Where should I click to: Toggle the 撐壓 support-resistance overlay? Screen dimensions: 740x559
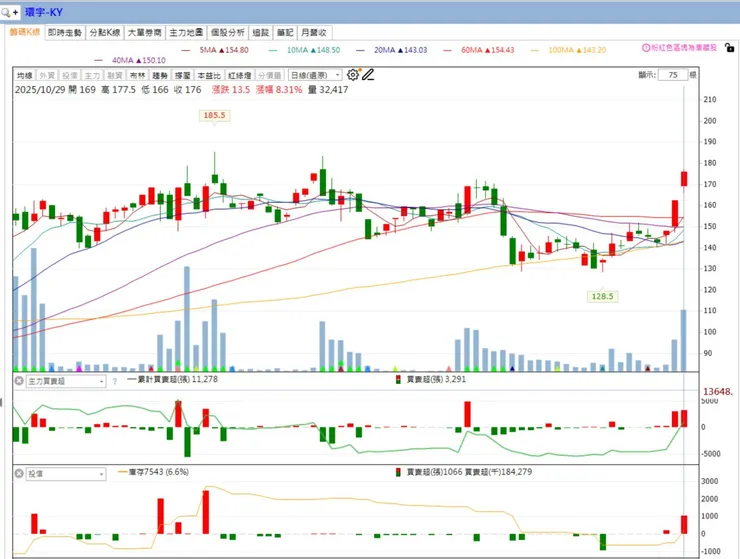[x=183, y=76]
